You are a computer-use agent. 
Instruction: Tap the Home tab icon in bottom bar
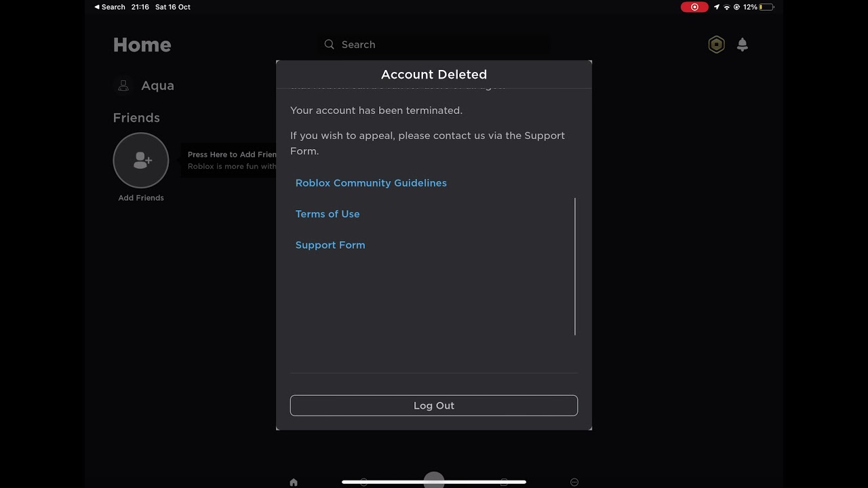294,483
